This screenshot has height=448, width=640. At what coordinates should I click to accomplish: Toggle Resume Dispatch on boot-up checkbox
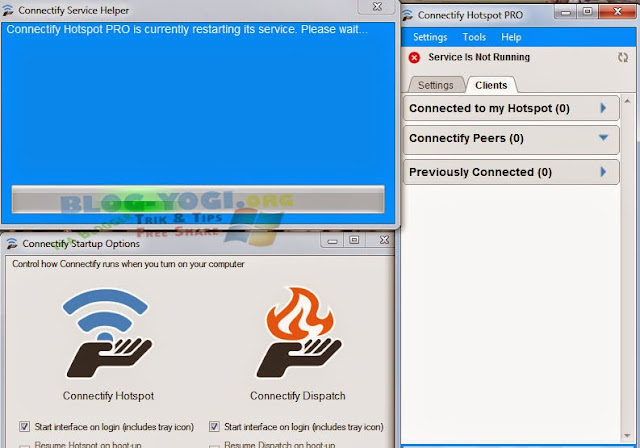[x=214, y=446]
